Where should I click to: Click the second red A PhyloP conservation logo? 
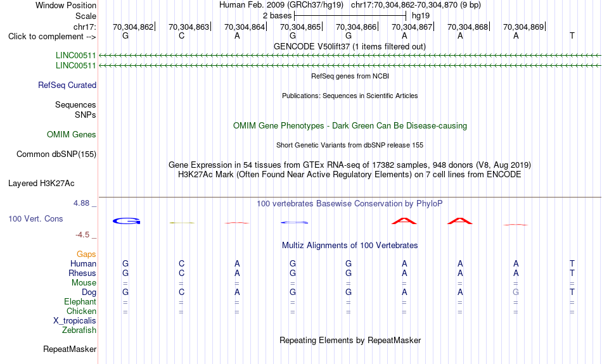click(460, 221)
